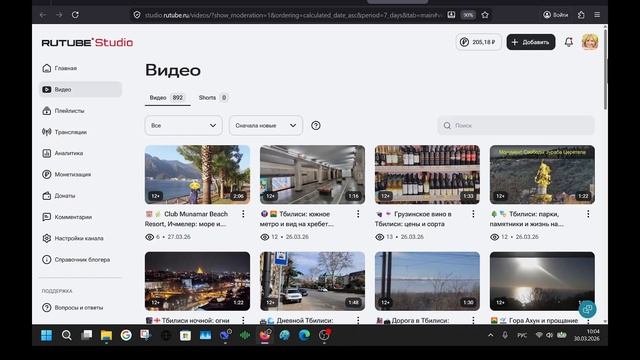Go to Трансляции section

[70, 132]
